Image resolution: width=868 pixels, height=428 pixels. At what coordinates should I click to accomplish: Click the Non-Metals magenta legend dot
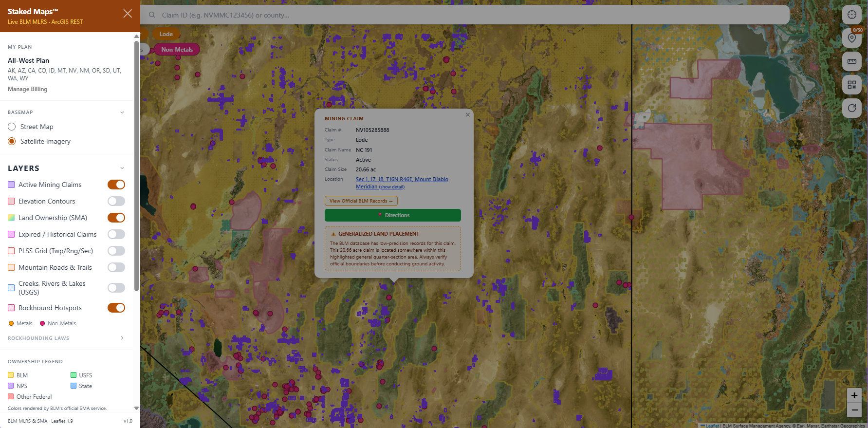tap(42, 323)
